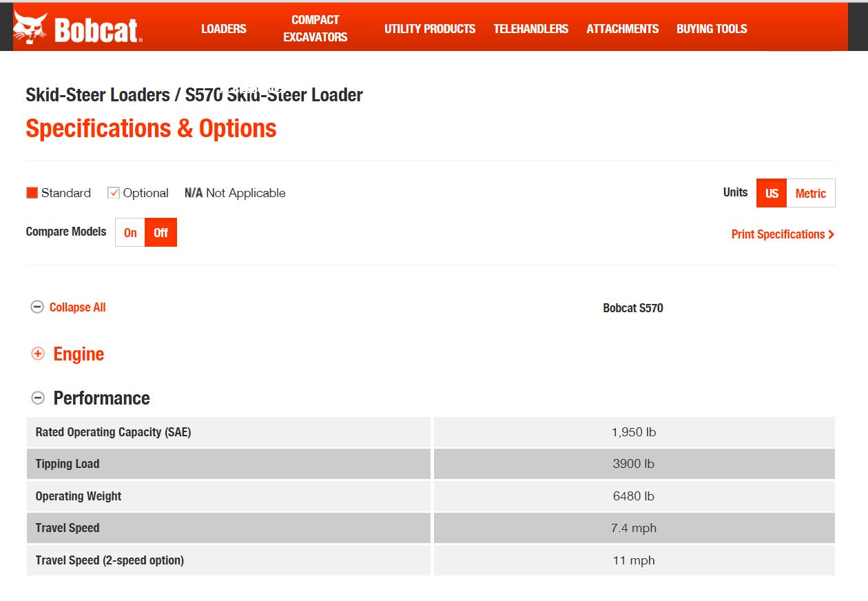868x601 pixels.
Task: Click the 11 mph value
Action: [634, 560]
